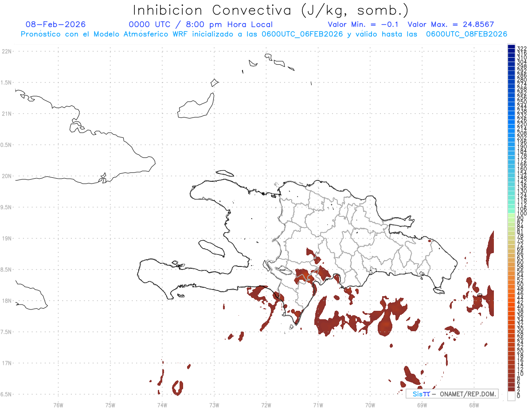
Task: Click the 'Inhibicion Convectiva (J/kg, somb.)' title
Action: tap(270, 10)
